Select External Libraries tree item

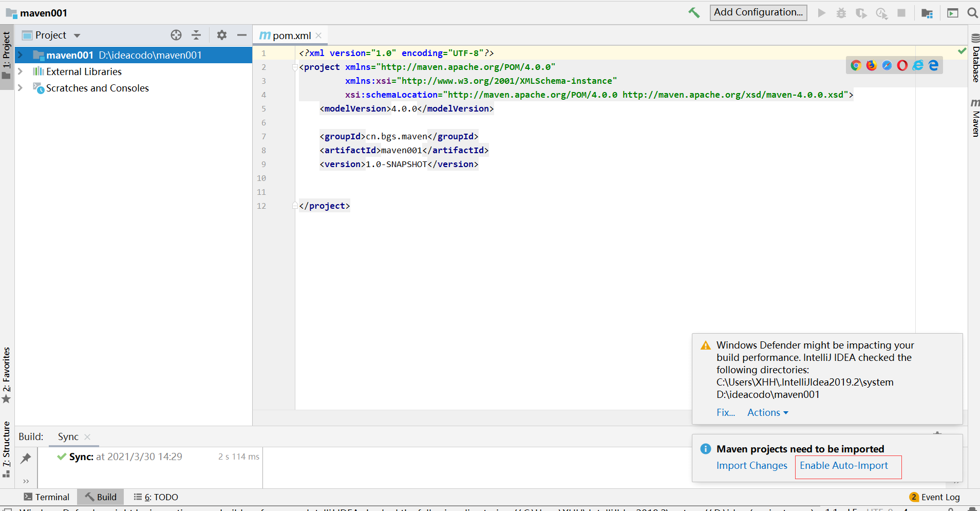(84, 71)
